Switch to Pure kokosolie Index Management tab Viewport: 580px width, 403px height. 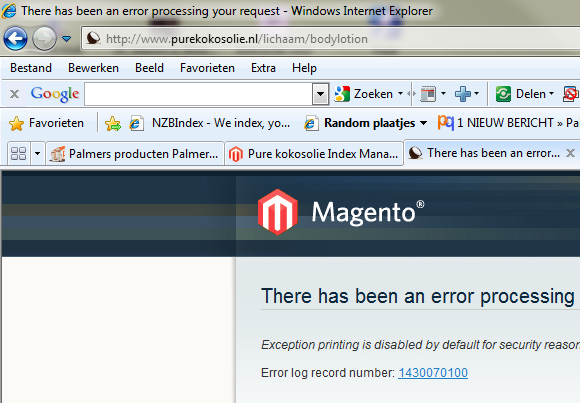tap(314, 154)
